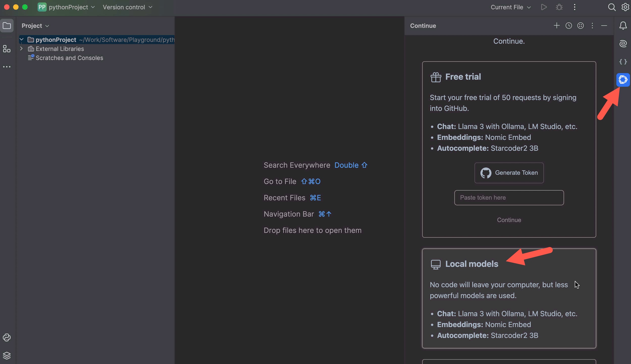Viewport: 631px width, 364px height.
Task: Open the Project view dropdown
Action: [x=35, y=26]
